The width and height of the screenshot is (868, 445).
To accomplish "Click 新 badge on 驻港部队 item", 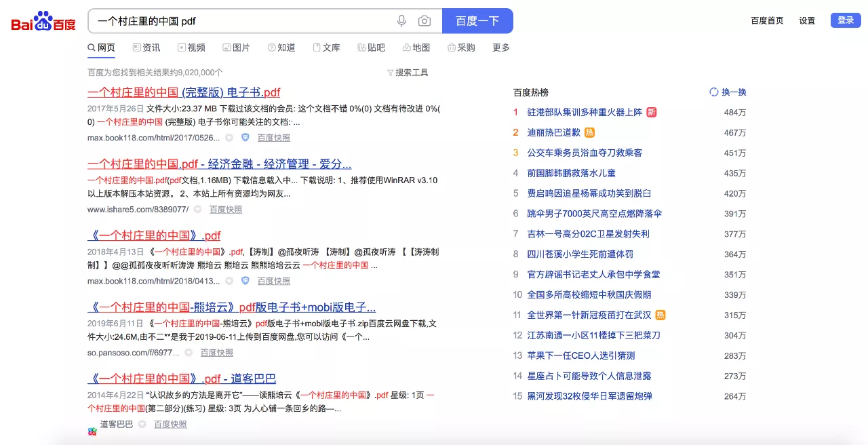I will click(x=651, y=112).
